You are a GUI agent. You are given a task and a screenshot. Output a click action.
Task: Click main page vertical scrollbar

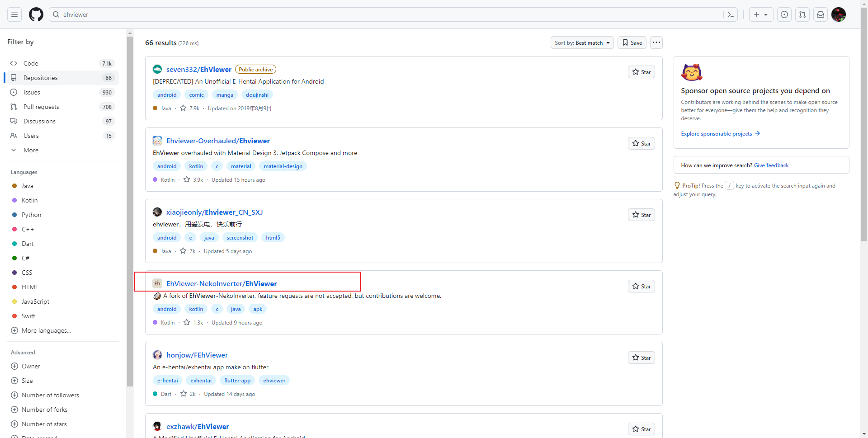[x=864, y=124]
